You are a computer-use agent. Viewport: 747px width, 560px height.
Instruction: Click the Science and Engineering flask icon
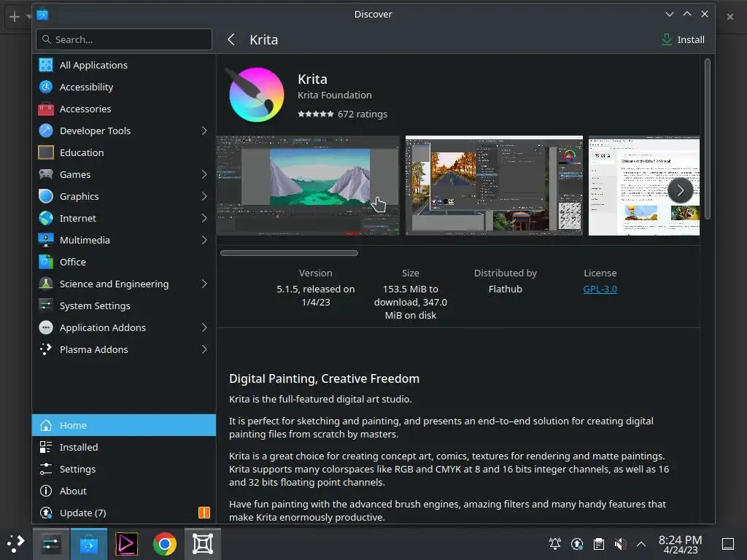pyautogui.click(x=46, y=284)
